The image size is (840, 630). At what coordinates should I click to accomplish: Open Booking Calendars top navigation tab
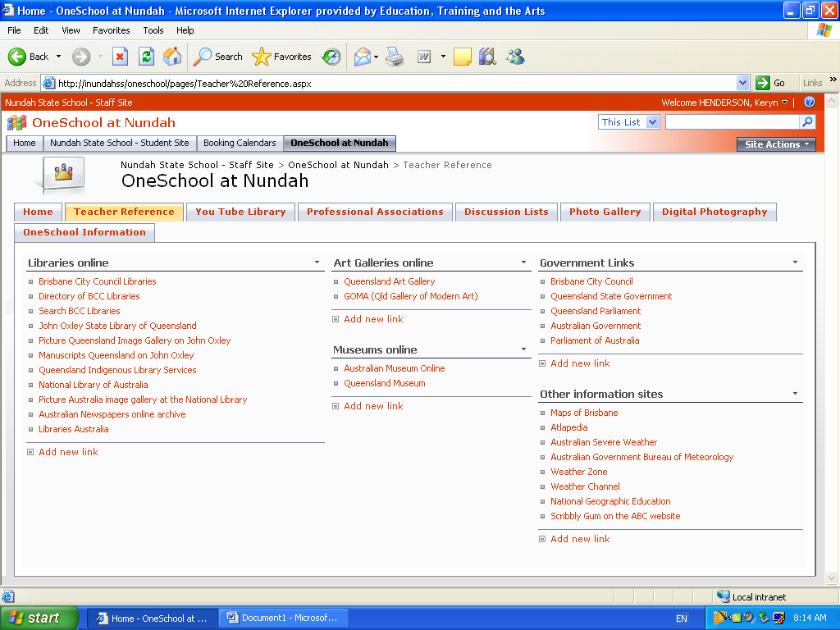coord(240,143)
